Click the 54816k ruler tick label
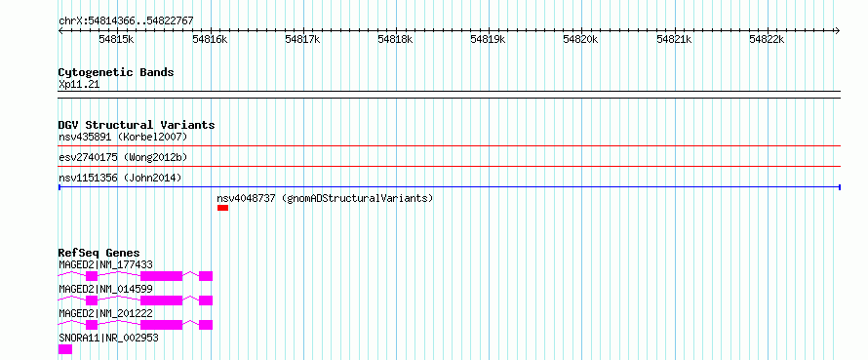Screen dimensions: 868x360 coord(211,39)
